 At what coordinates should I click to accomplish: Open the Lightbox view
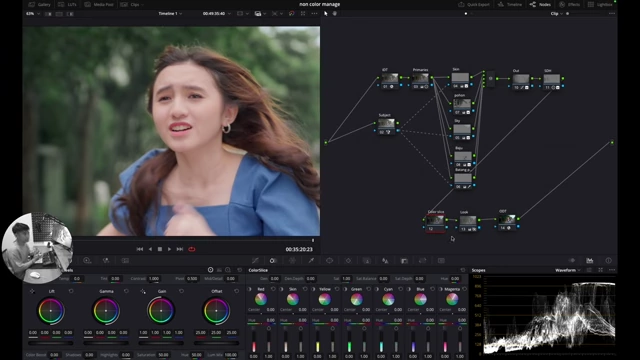tap(600, 4)
